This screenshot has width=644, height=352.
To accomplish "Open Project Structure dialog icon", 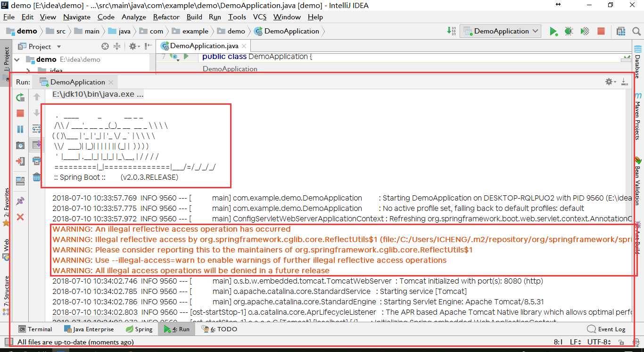I will click(x=621, y=31).
